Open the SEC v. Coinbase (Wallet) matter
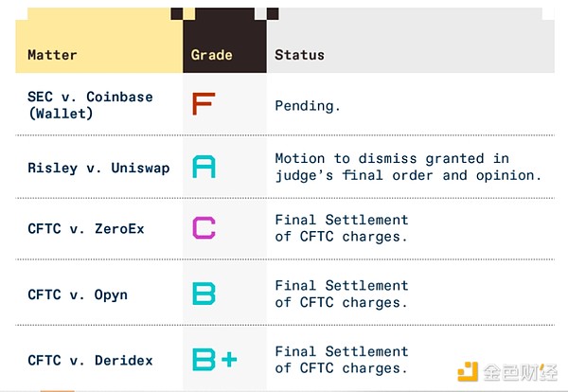The height and width of the screenshot is (392, 568). tap(90, 104)
